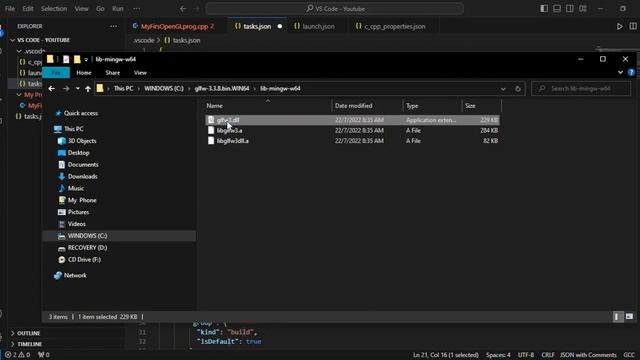Screen dimensions: 640x360
Task: Open VS Code File menu
Action: 10,9
